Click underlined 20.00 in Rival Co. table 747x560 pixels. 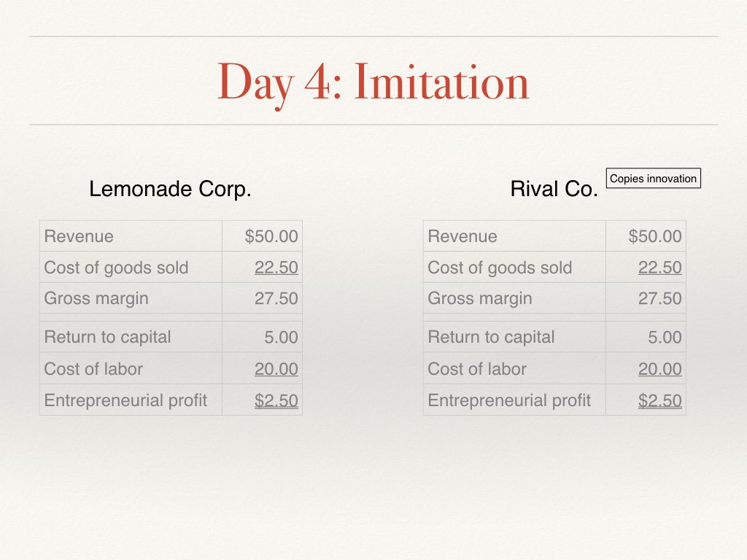[x=660, y=369]
